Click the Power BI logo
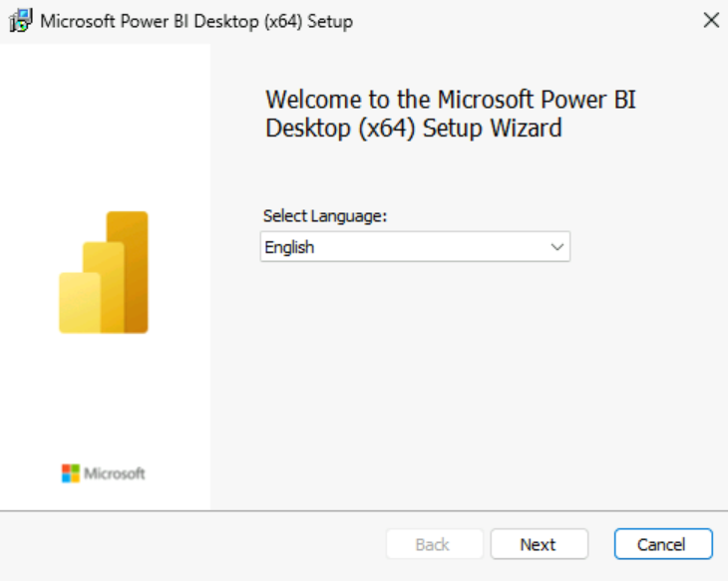This screenshot has height=581, width=728. (104, 272)
